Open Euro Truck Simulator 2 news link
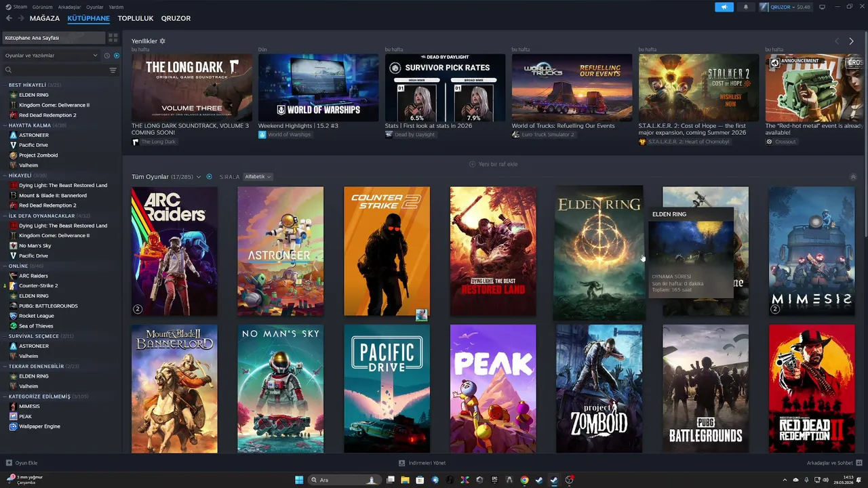The image size is (868, 488). click(x=543, y=134)
